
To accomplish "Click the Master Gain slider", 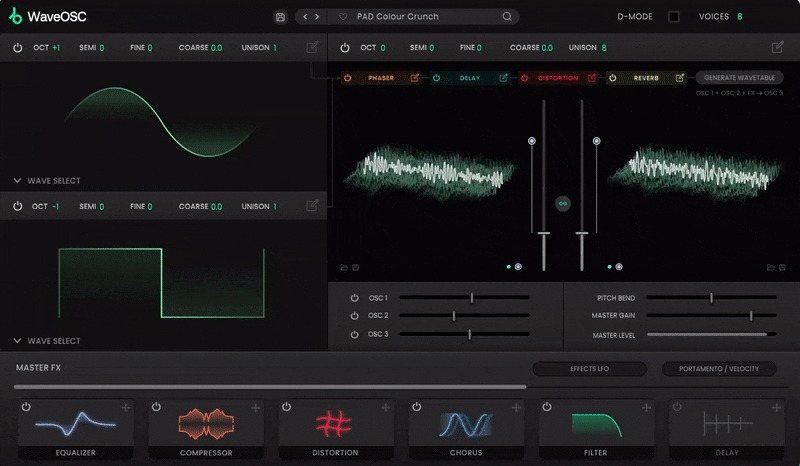I will 711,316.
